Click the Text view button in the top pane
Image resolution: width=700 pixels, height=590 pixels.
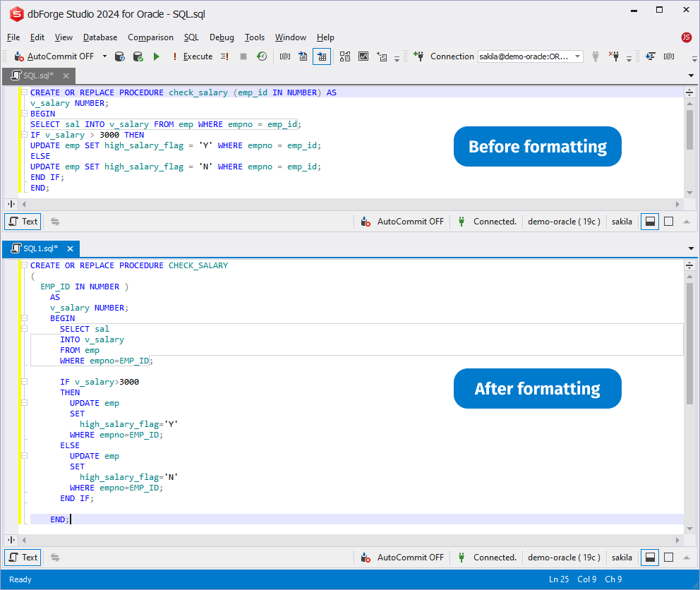pos(23,222)
